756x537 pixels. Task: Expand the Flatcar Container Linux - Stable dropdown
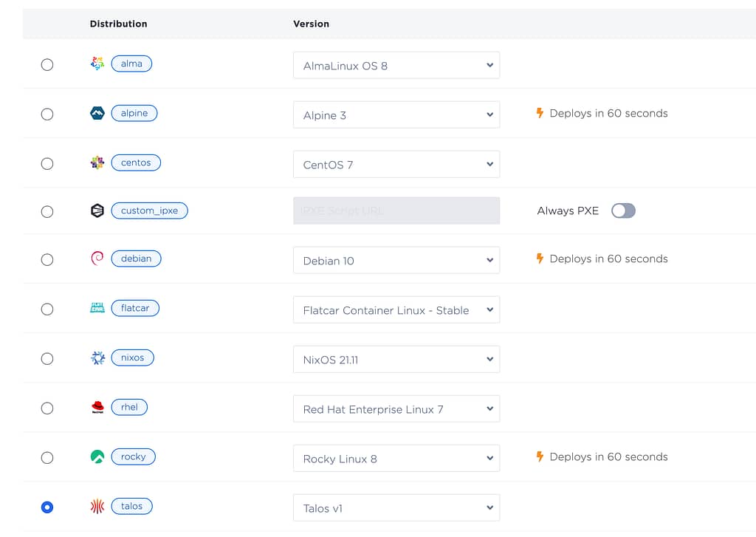pos(396,309)
